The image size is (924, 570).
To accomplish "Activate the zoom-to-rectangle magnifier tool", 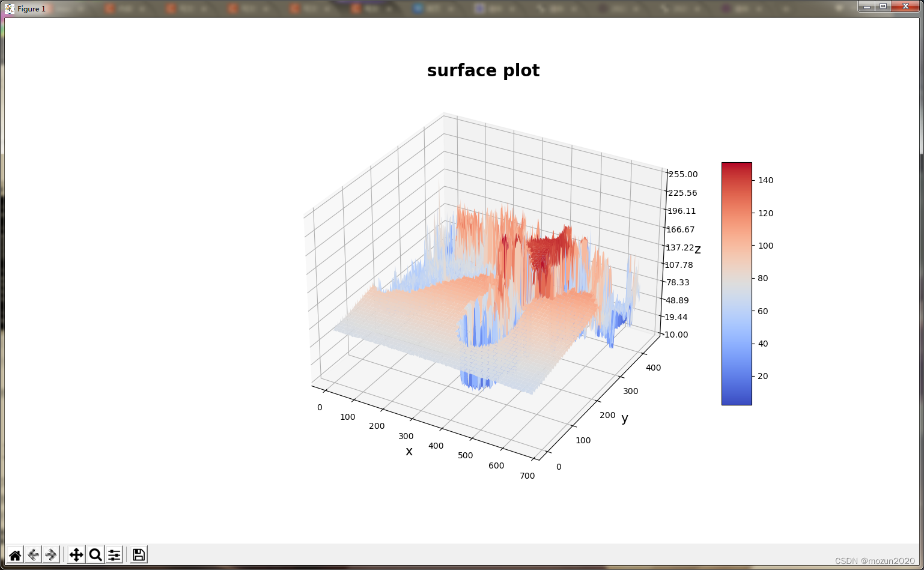I will pyautogui.click(x=95, y=555).
